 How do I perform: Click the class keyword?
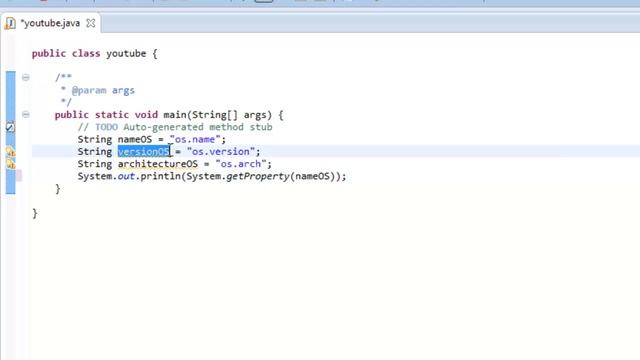coord(86,54)
